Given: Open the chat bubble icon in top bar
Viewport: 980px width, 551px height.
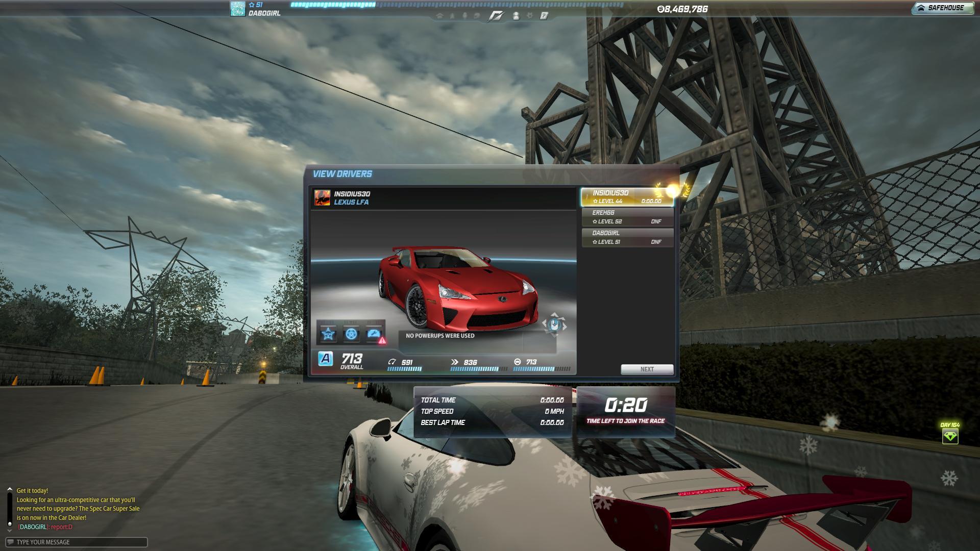Looking at the screenshot, I should [477, 16].
